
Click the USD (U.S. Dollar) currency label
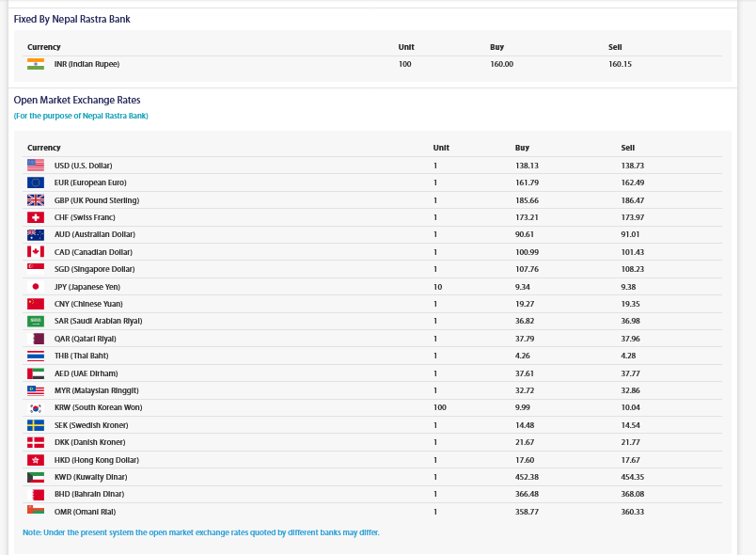[x=83, y=166]
